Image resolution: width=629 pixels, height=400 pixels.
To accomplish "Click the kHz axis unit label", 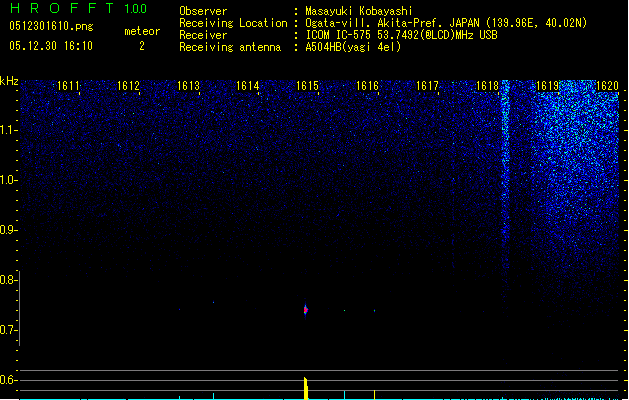I will (9, 81).
